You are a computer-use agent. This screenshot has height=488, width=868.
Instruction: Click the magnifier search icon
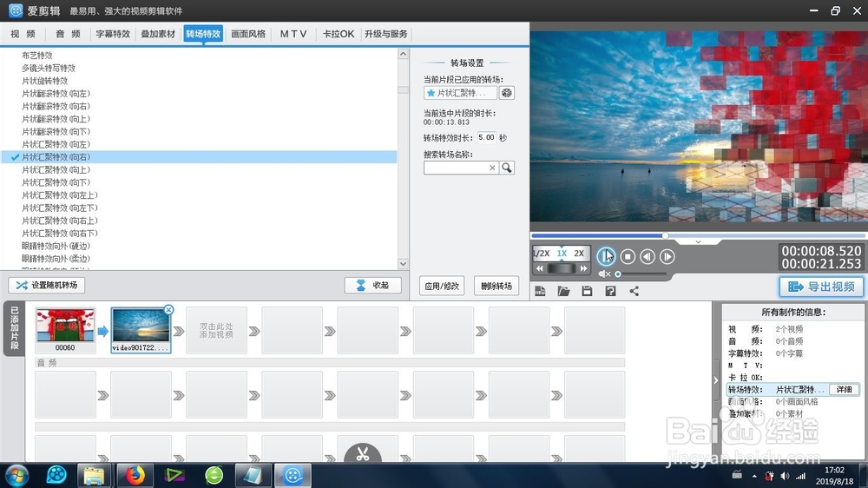click(507, 168)
